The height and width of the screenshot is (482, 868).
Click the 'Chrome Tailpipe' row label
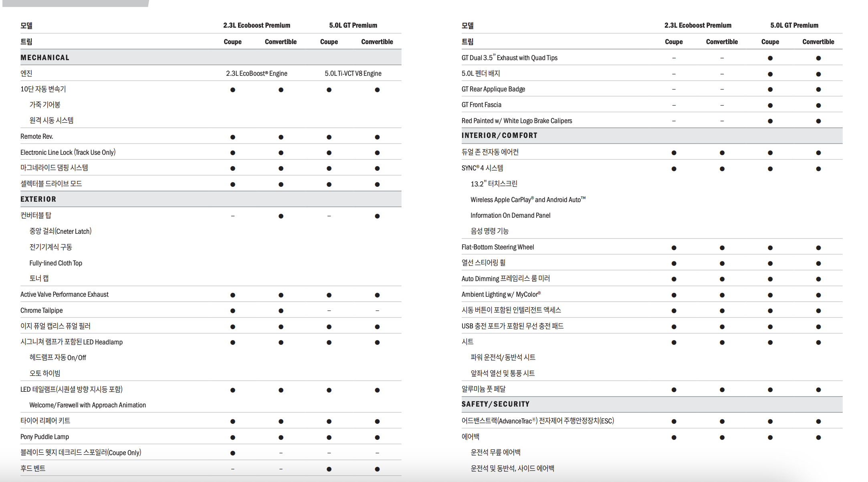pos(42,310)
